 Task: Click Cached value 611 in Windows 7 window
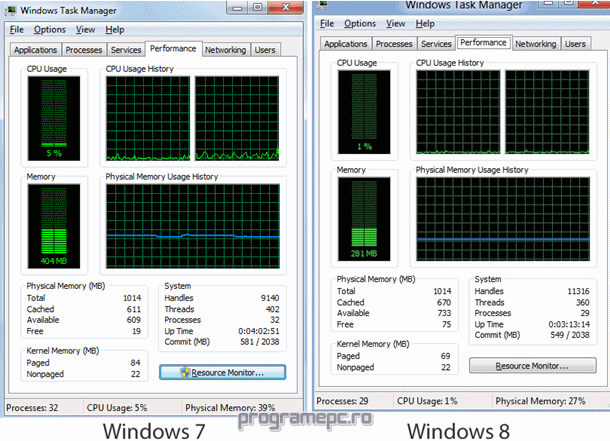tap(133, 310)
